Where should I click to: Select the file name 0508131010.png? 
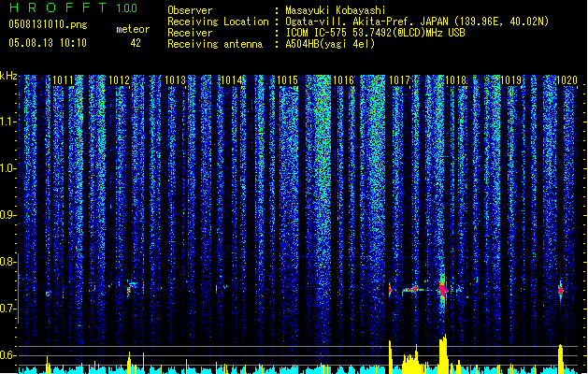(x=48, y=24)
